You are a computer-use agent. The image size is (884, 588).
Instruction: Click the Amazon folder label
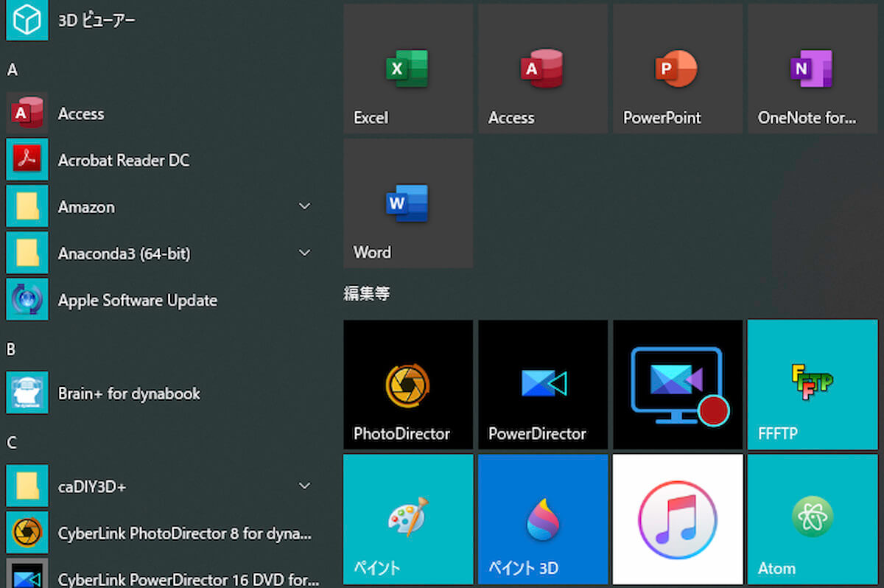[86, 207]
